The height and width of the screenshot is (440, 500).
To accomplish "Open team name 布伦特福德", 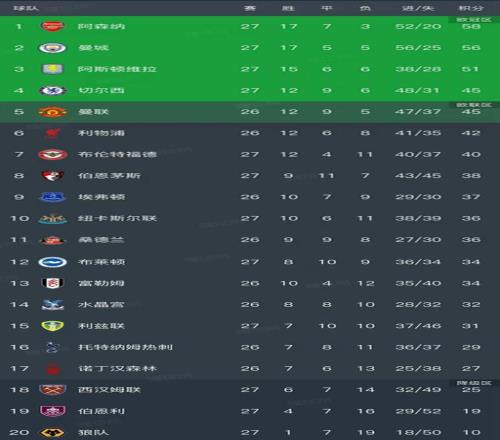I will point(117,154).
